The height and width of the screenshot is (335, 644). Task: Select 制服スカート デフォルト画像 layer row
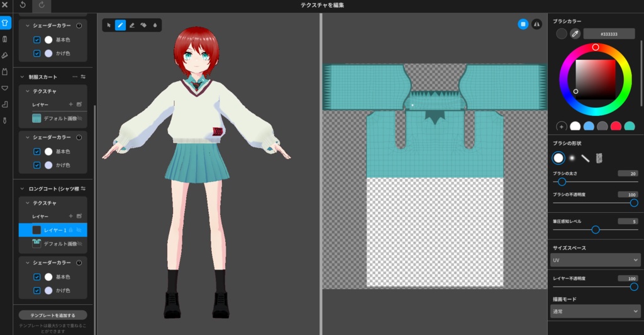click(53, 118)
